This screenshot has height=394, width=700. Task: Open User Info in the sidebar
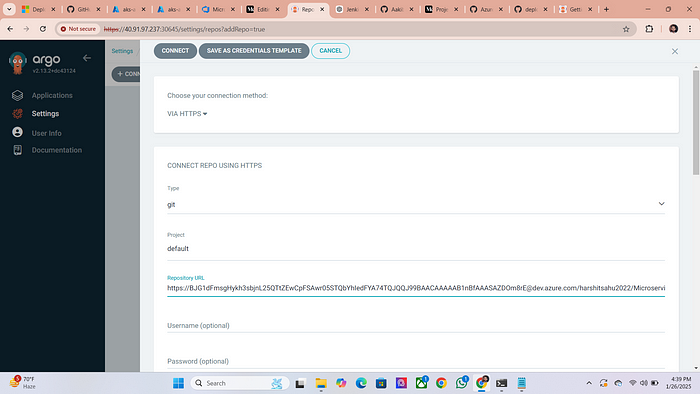click(x=46, y=133)
